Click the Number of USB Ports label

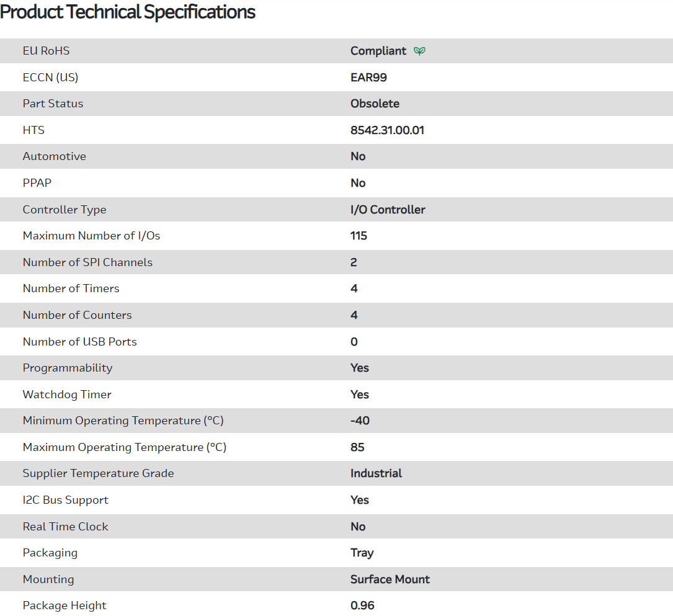click(79, 342)
